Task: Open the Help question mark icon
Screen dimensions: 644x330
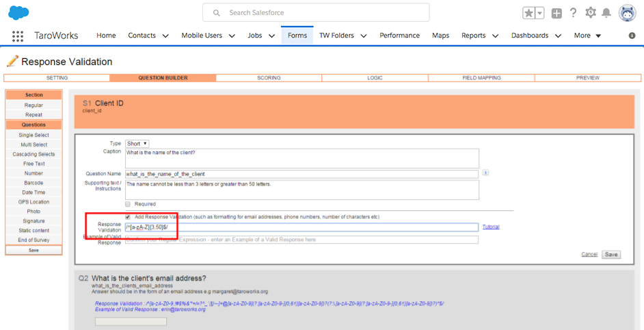Action: click(x=574, y=13)
